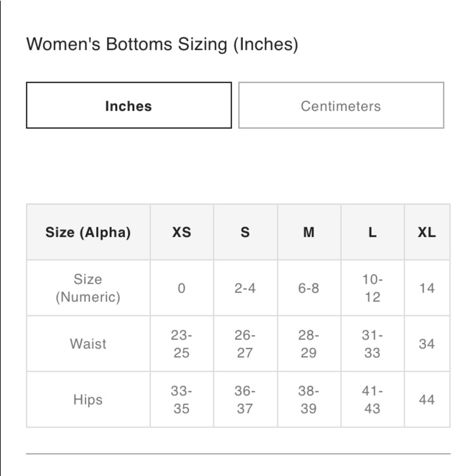Click the Size (Alpha) header cell
Viewport: 476px width, 476px height.
88,232
